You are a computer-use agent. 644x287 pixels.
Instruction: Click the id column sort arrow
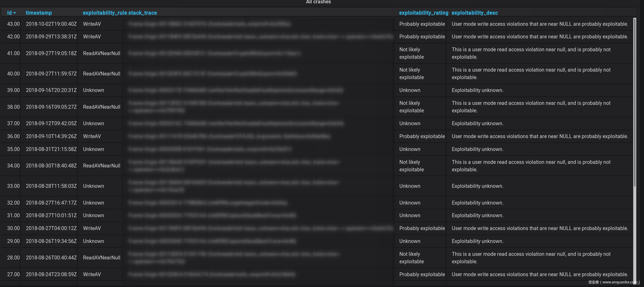click(x=15, y=13)
